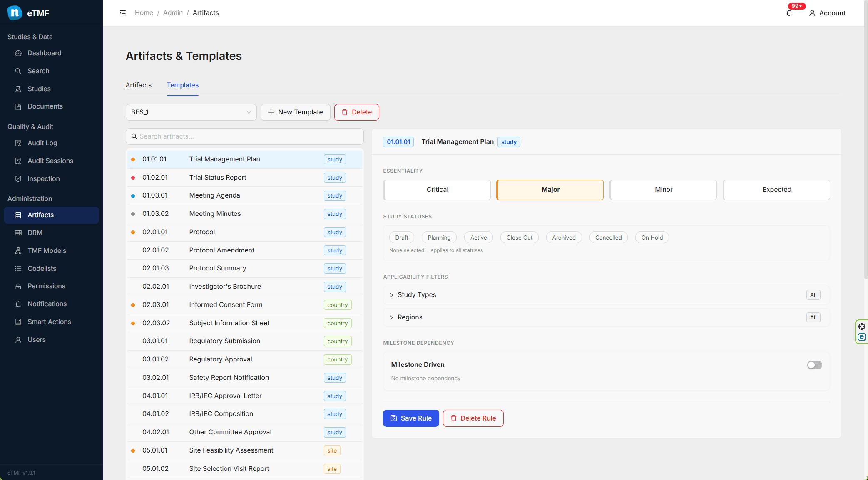The image size is (868, 480).
Task: Toggle the sidebar collapse hamburger icon
Action: 123,13
